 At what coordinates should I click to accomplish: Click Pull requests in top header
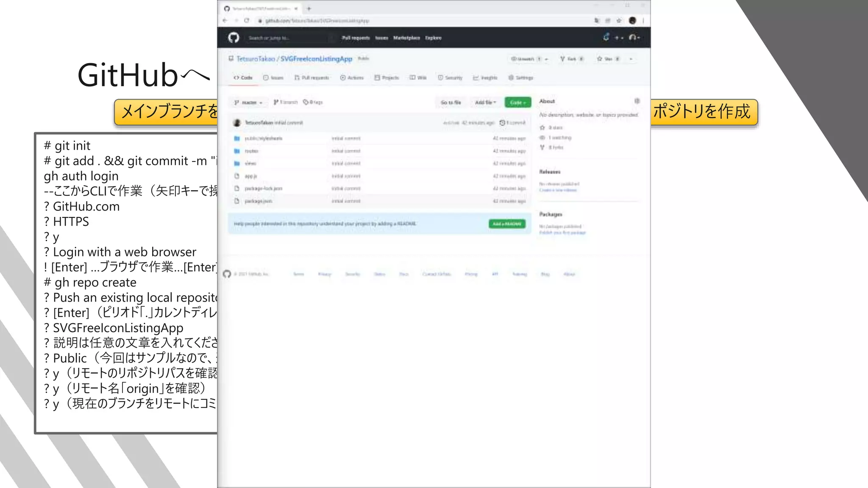[356, 38]
